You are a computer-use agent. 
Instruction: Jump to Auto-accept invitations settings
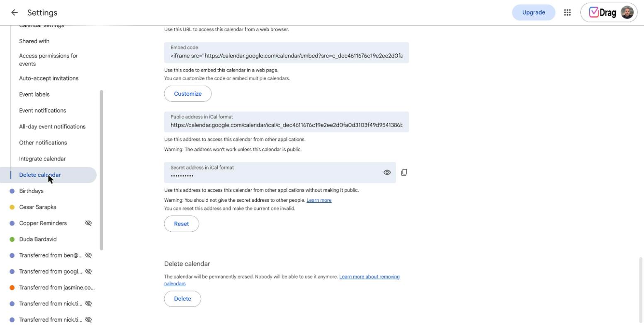[x=49, y=78]
